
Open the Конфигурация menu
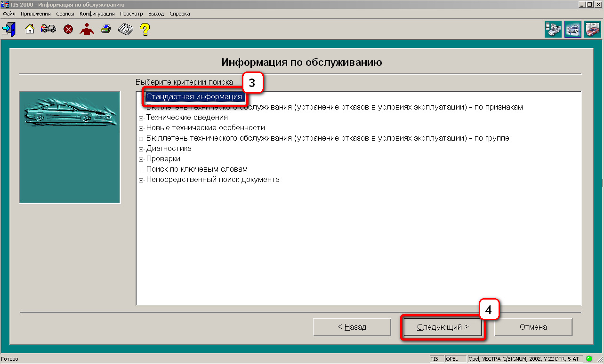point(97,14)
